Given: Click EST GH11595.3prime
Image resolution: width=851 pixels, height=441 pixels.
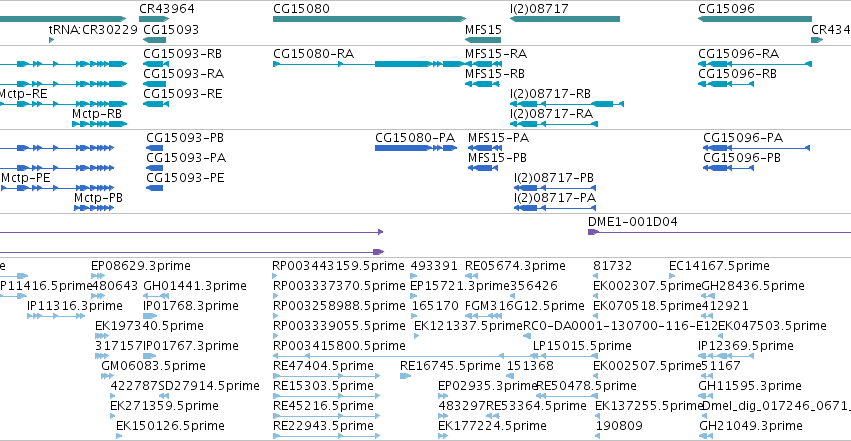Looking at the screenshot, I should click(750, 386).
